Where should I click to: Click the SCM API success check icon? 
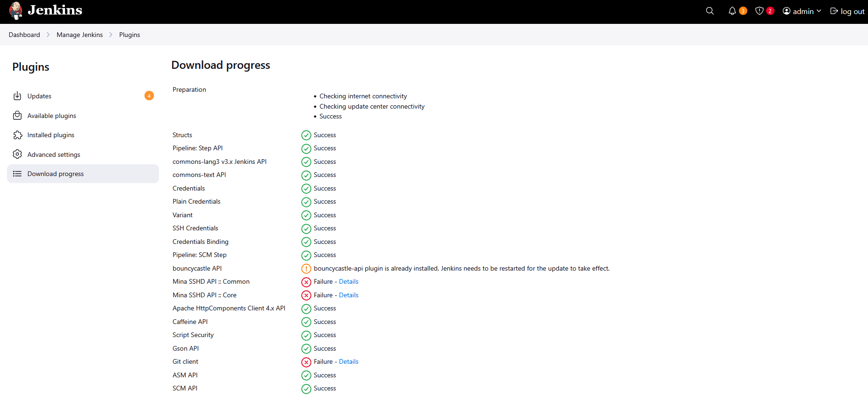[x=306, y=389]
